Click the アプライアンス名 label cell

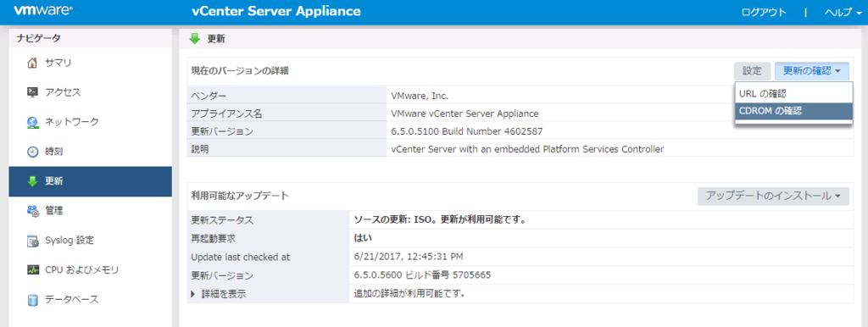tap(287, 114)
